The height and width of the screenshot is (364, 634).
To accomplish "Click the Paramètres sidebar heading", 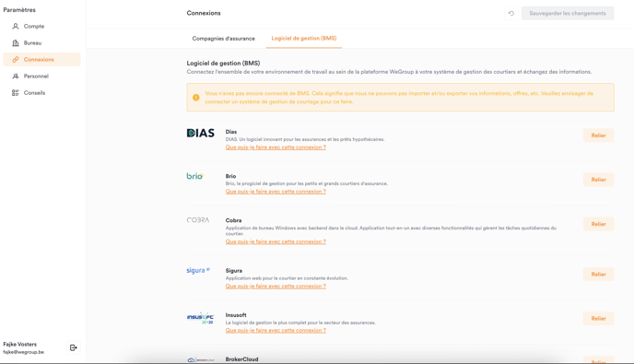I will tap(19, 10).
